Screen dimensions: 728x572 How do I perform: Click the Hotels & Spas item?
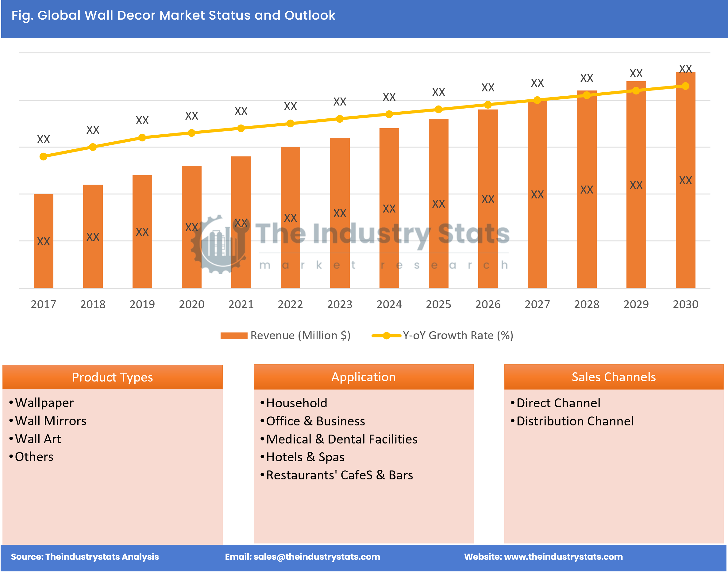coord(305,457)
